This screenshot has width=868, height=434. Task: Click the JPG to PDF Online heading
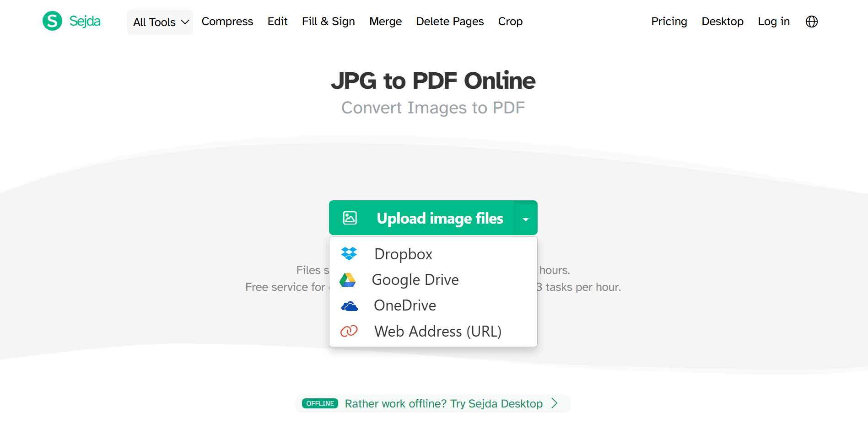[433, 80]
